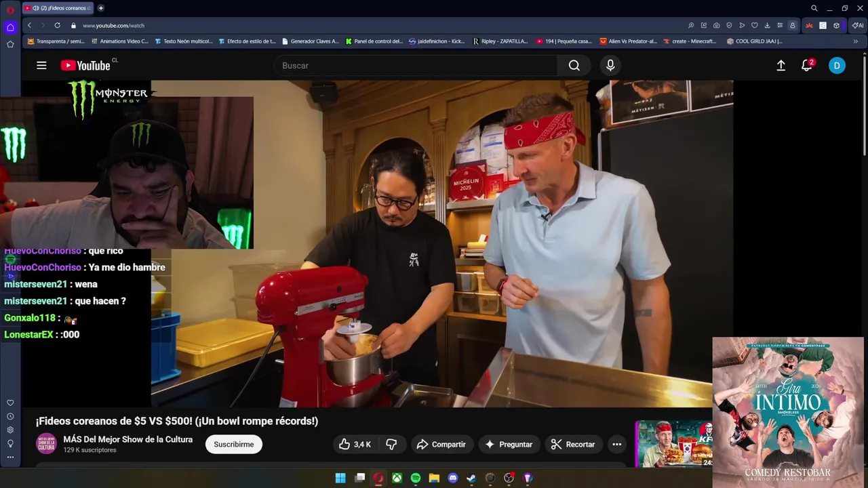Click the site padlock security icon

click(73, 25)
